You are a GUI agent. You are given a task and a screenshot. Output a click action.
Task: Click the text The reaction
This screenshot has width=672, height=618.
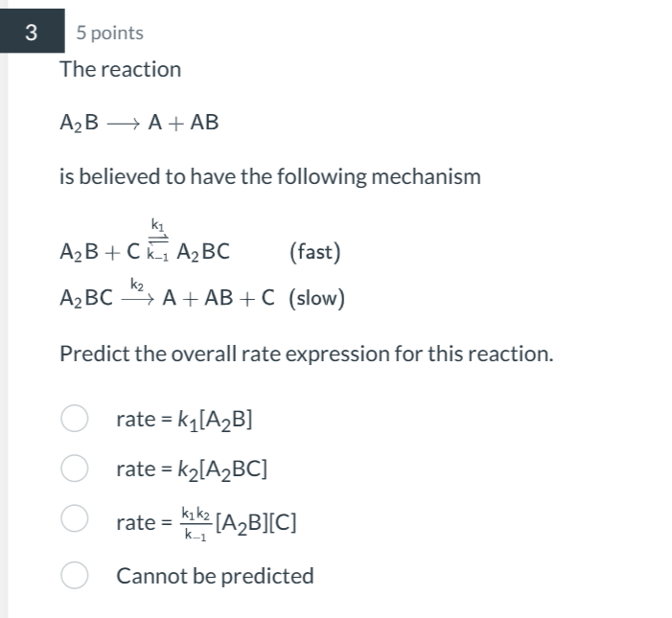(120, 69)
